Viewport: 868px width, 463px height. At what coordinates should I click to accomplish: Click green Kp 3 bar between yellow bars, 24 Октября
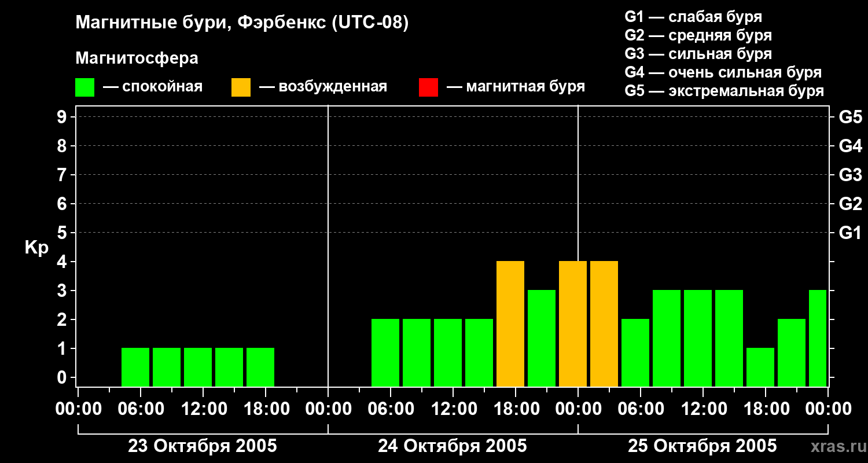542,338
